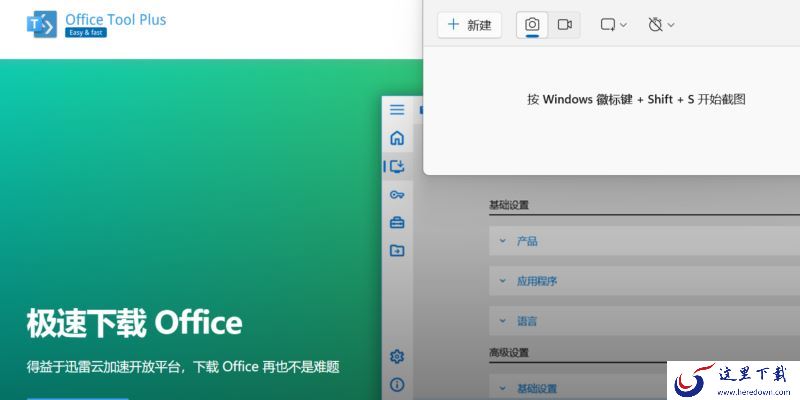
Task: Open Settings gear icon in sidebar
Action: click(x=397, y=356)
